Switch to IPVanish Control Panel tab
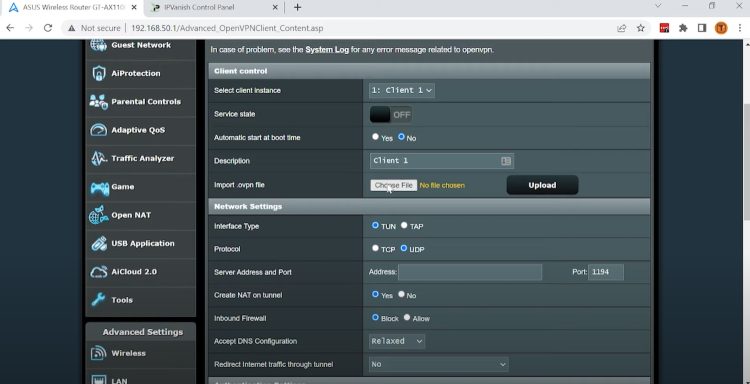Screen dimensions: 750x384 pos(213,7)
